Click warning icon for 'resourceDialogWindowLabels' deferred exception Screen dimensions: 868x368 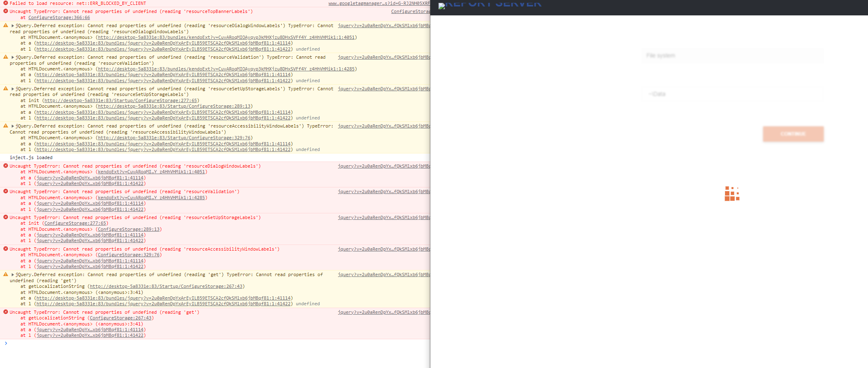(6, 26)
